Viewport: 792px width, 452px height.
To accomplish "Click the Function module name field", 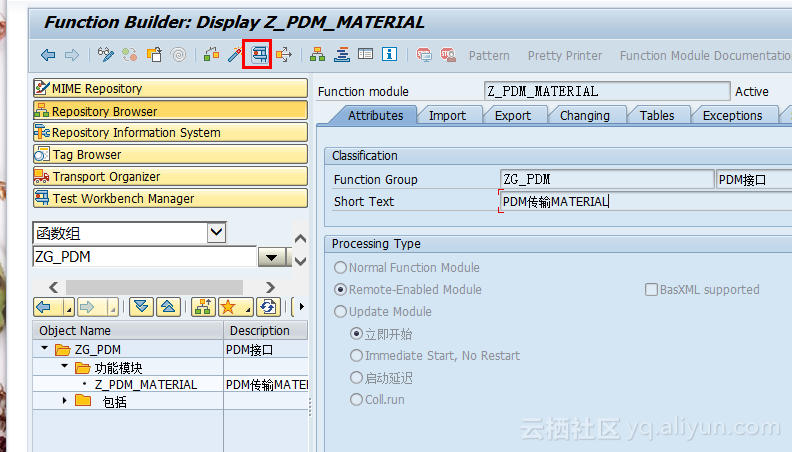I will 607,91.
